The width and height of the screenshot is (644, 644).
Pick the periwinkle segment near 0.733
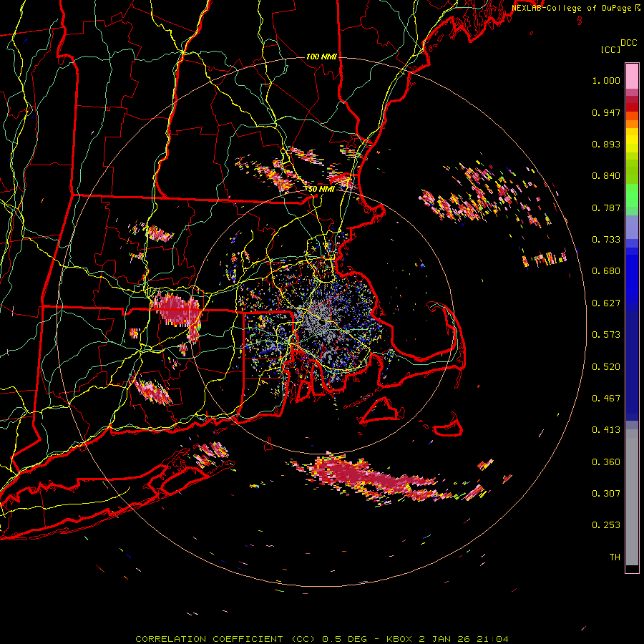[632, 227]
